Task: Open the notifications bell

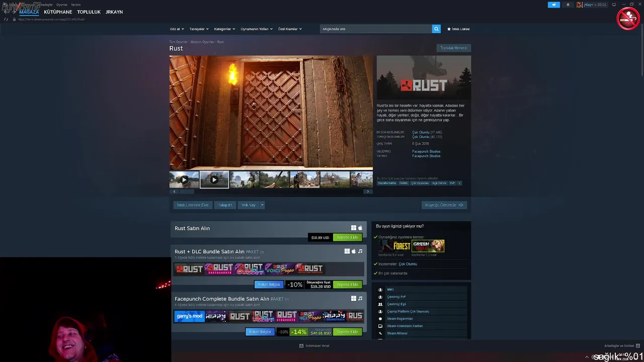Action: click(568, 5)
